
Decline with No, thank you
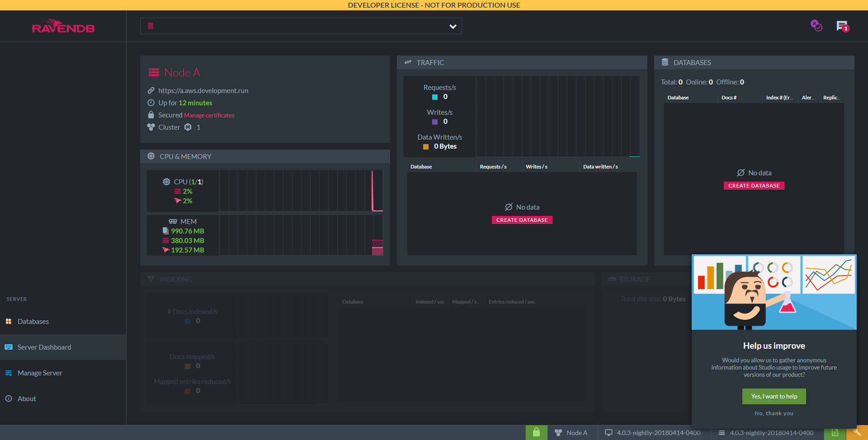point(774,413)
